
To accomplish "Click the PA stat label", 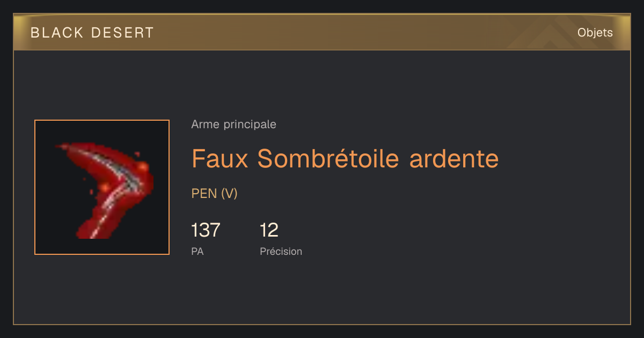I will pos(197,251).
